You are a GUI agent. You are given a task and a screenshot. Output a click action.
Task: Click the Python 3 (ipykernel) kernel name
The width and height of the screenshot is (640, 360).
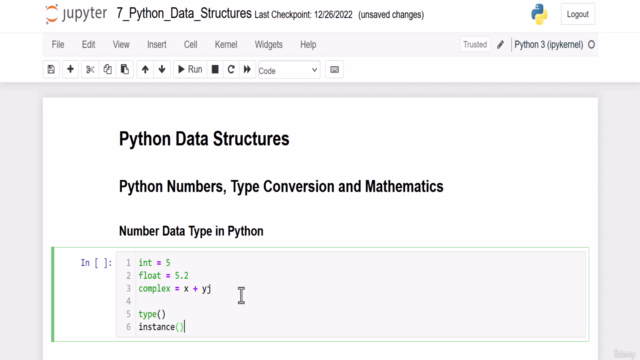(549, 44)
